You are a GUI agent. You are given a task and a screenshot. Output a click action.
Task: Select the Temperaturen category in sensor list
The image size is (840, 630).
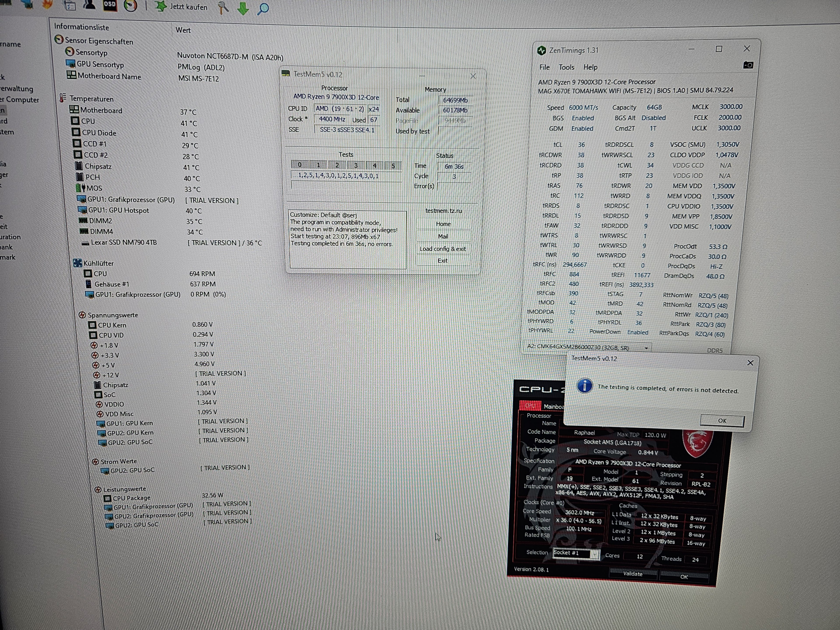[91, 99]
